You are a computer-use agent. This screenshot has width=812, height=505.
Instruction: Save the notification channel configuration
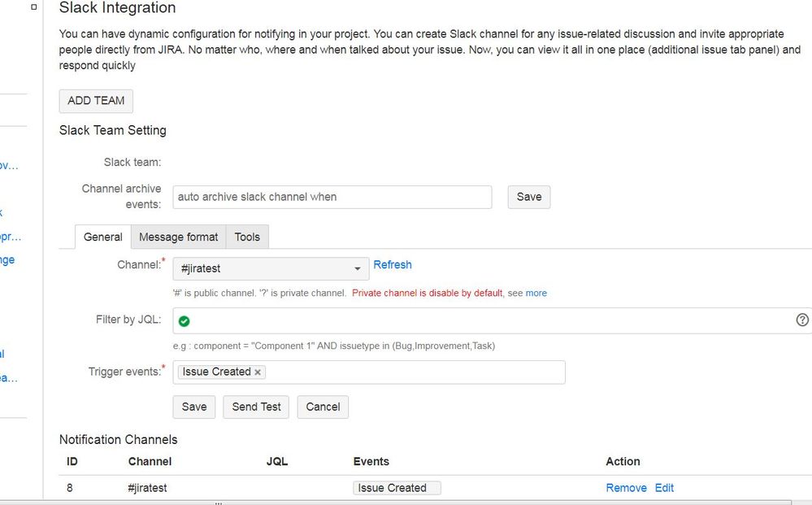pyautogui.click(x=194, y=407)
